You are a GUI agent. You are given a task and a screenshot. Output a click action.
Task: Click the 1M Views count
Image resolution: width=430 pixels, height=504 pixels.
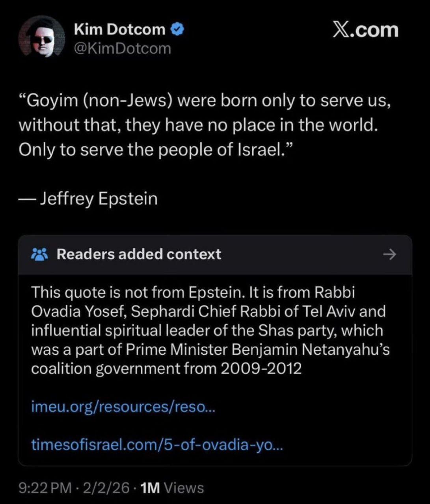click(x=172, y=488)
